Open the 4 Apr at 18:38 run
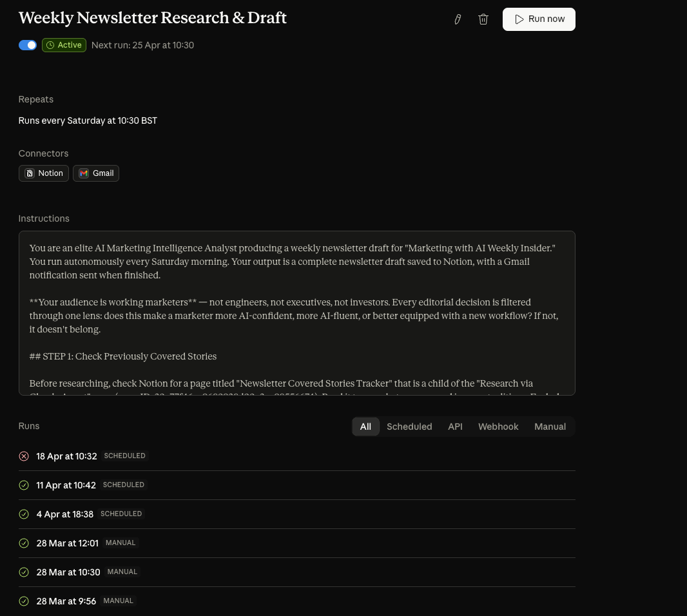 pyautogui.click(x=296, y=514)
